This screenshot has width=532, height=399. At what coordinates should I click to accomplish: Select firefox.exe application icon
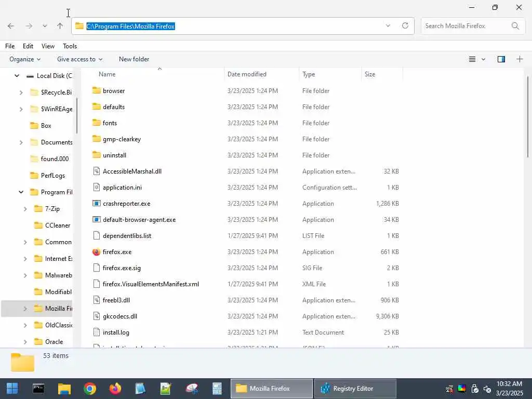point(96,252)
